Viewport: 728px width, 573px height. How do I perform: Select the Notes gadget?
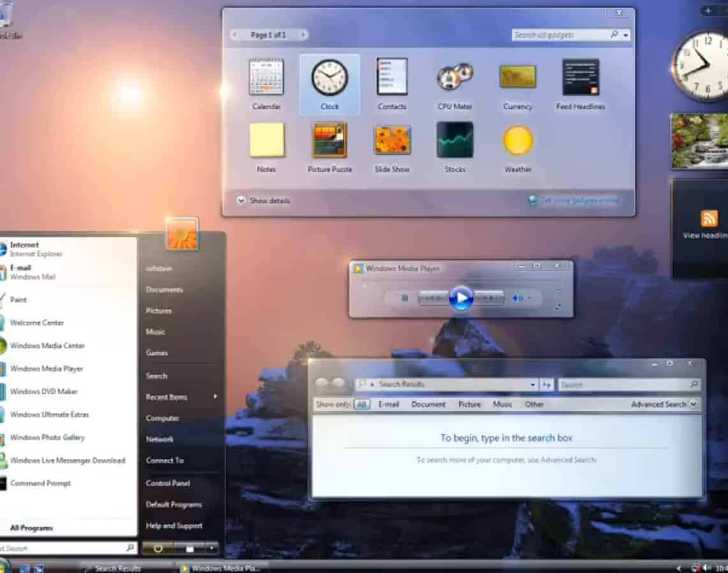266,140
